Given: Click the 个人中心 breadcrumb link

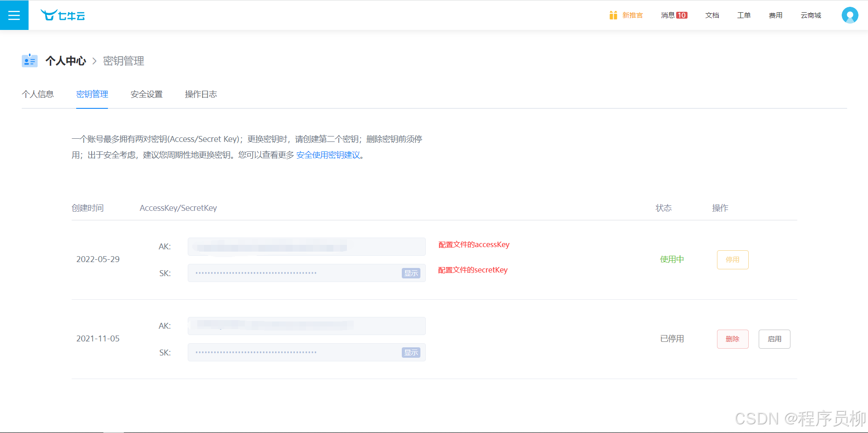Looking at the screenshot, I should click(x=66, y=61).
